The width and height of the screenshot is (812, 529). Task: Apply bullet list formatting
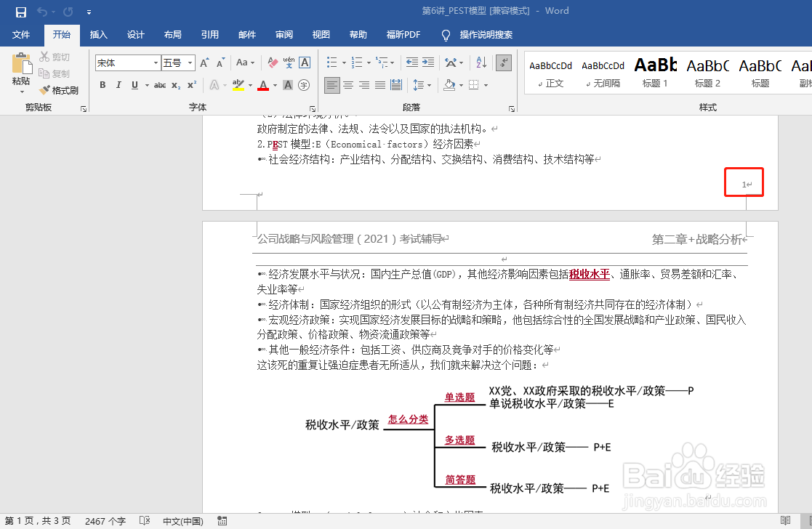[x=332, y=62]
